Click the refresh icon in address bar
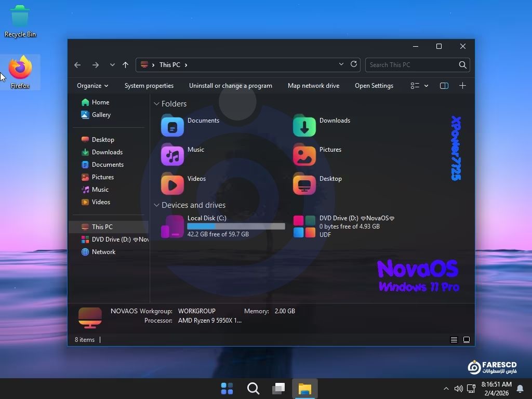The image size is (532, 399). pos(354,64)
